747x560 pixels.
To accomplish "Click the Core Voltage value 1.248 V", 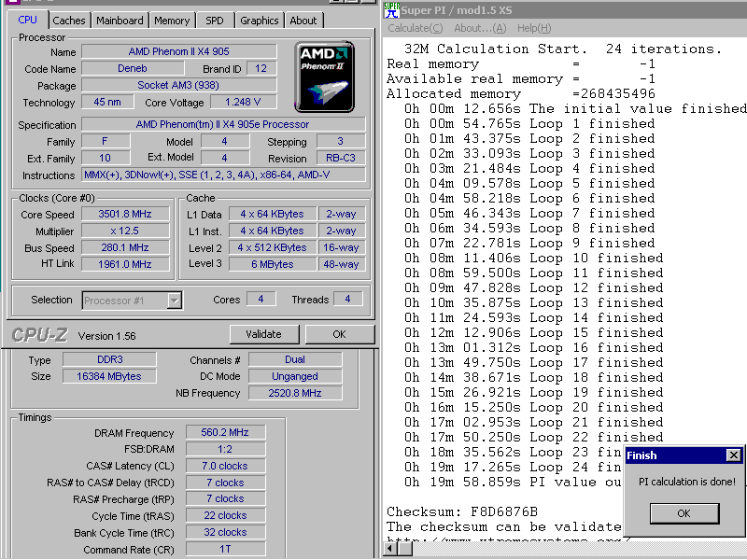I will 243,102.
